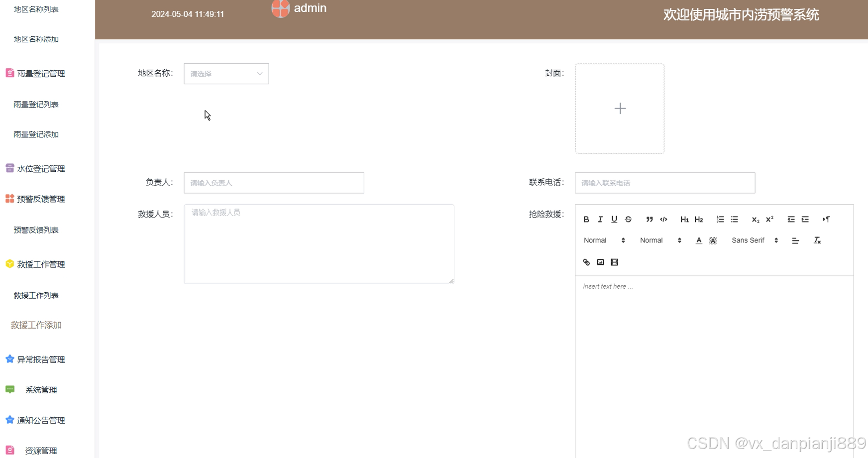
Task: Open 地区名称列表 page
Action: click(x=36, y=9)
